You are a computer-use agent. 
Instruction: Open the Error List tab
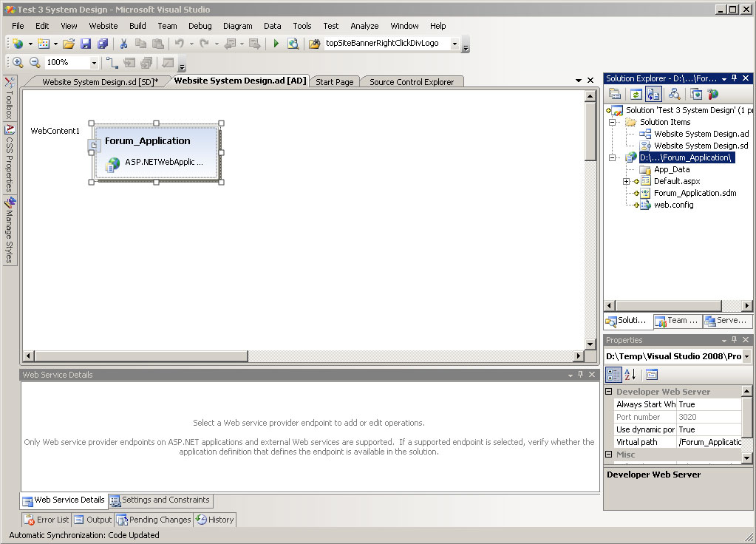47,520
